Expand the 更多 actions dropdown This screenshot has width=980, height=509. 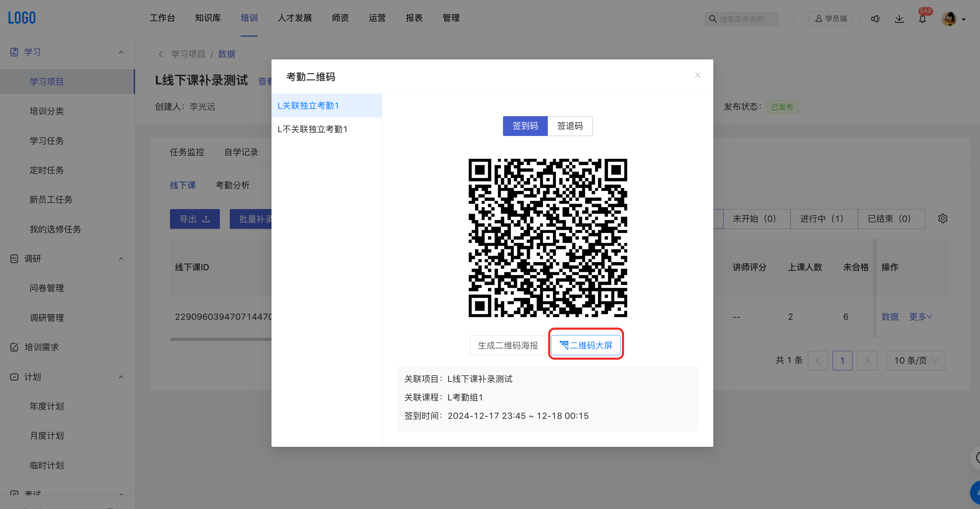(x=920, y=316)
